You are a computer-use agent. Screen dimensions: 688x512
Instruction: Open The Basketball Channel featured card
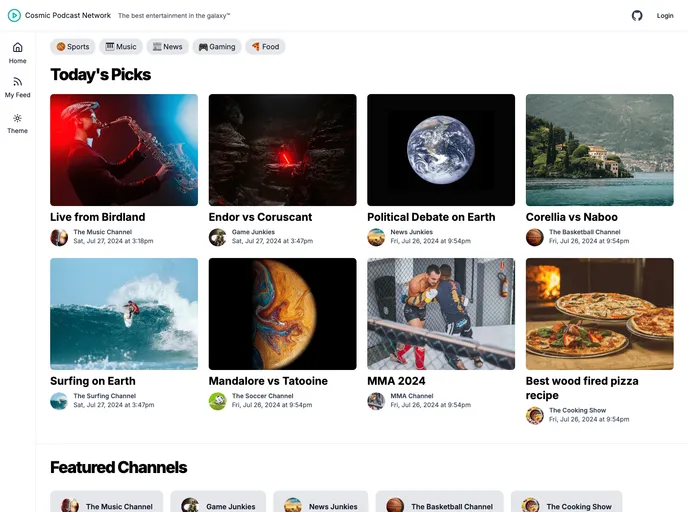click(440, 502)
